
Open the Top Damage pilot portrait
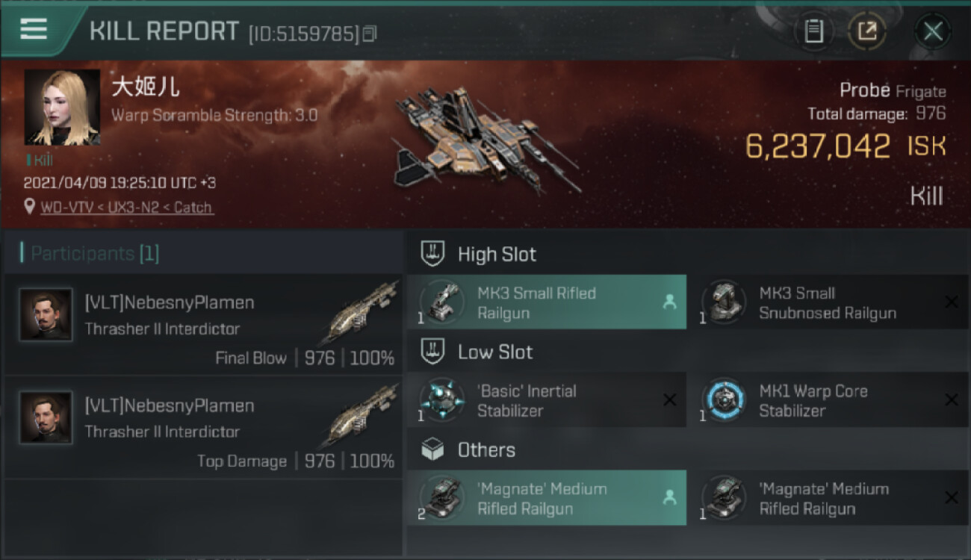click(x=46, y=418)
